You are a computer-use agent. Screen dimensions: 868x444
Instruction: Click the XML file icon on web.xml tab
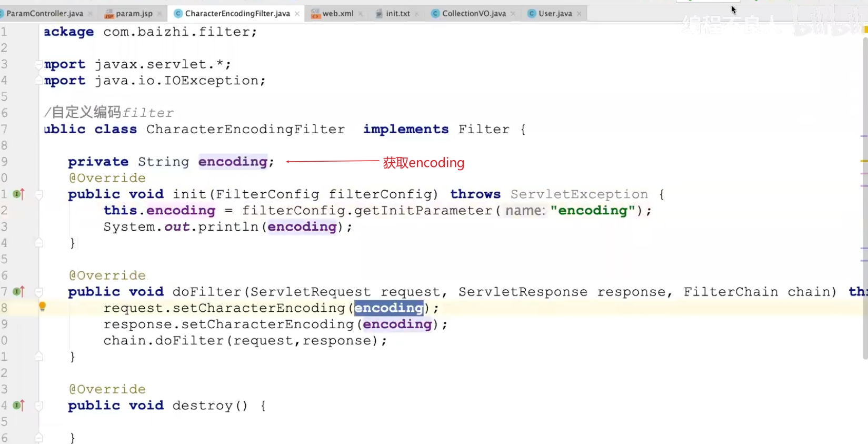pos(315,14)
